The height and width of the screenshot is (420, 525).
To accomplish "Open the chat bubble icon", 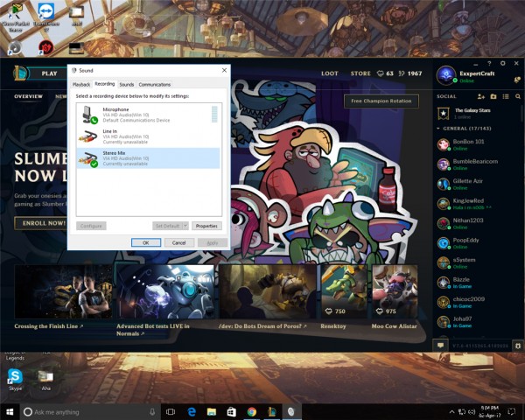I will pos(440,346).
